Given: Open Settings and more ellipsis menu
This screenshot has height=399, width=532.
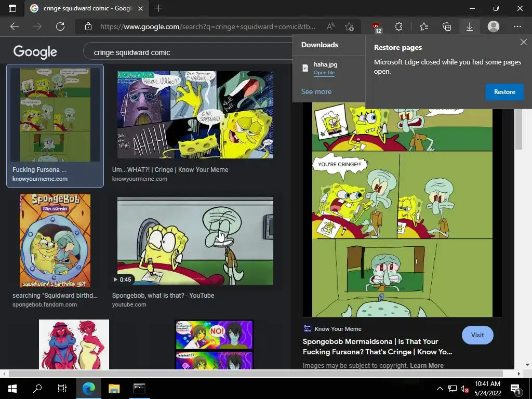Looking at the screenshot, I should pyautogui.click(x=517, y=26).
